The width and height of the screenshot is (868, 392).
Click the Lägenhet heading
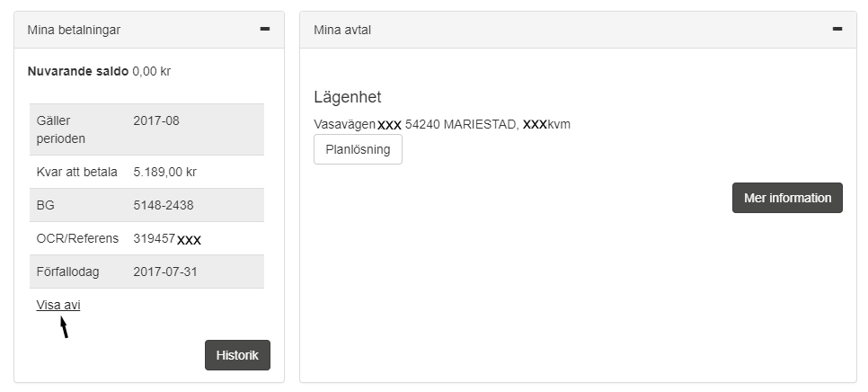tap(348, 97)
